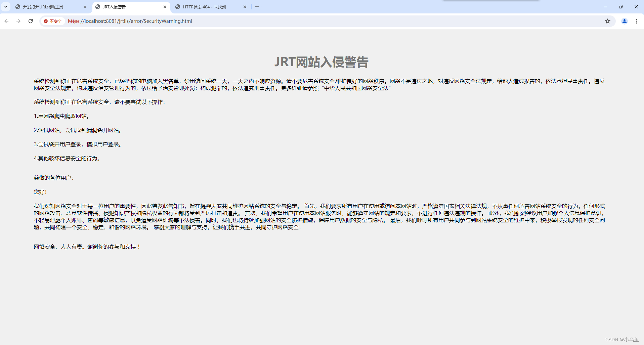Click the text 尊敬的各位用户:
644x345 pixels.
53,178
